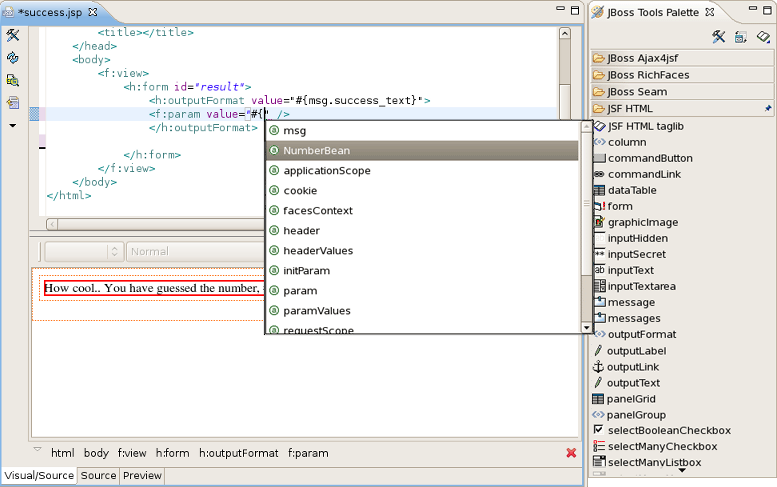This screenshot has height=487, width=777.
Task: Click the content assist list down scroll arrow
Action: point(587,327)
